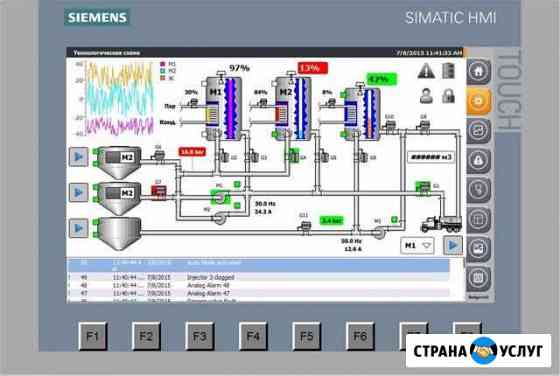Select the Injector 2 clogged alarm row

258,277
